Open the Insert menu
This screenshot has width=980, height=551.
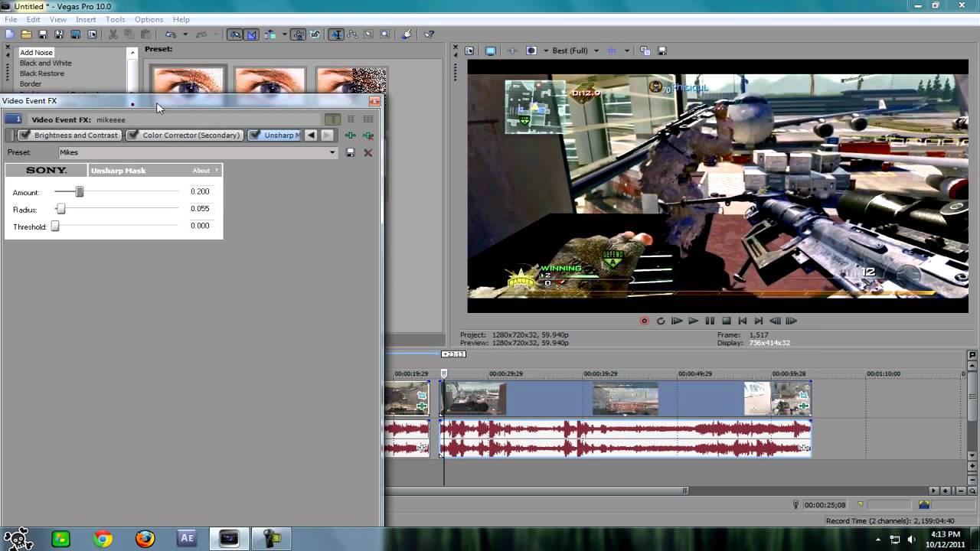coord(86,19)
